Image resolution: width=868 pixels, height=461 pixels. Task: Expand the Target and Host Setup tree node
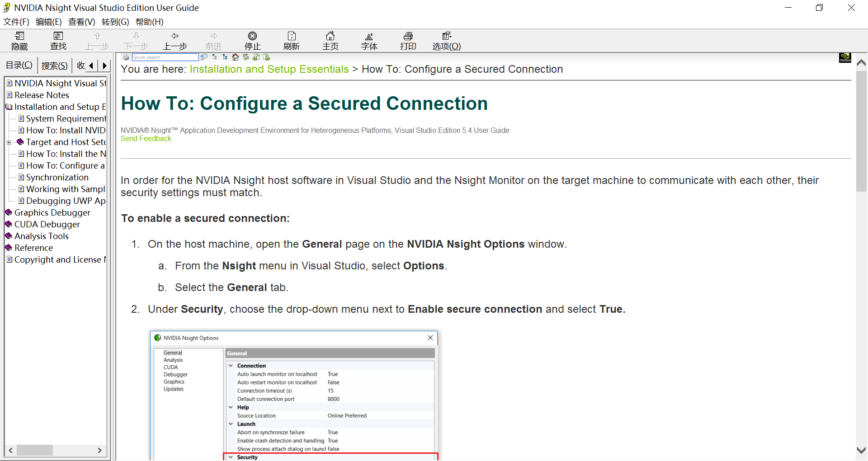tap(9, 142)
